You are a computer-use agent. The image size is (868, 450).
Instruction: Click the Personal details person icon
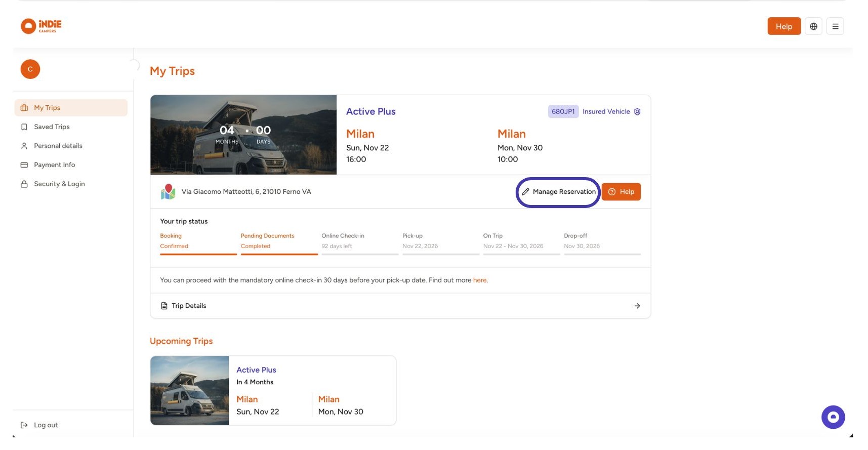tap(24, 146)
